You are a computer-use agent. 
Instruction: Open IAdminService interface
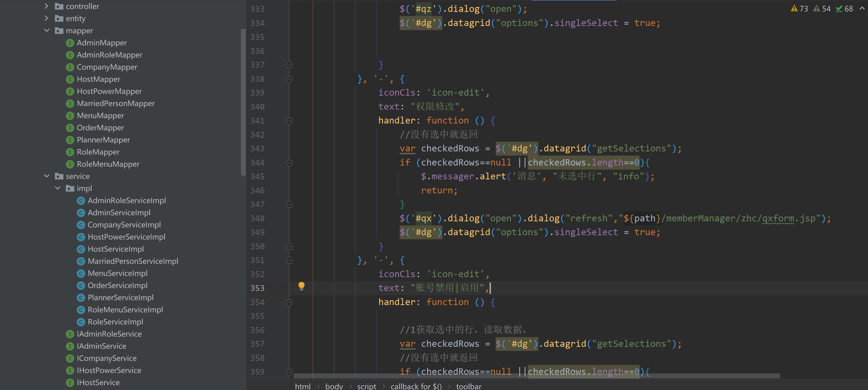101,346
